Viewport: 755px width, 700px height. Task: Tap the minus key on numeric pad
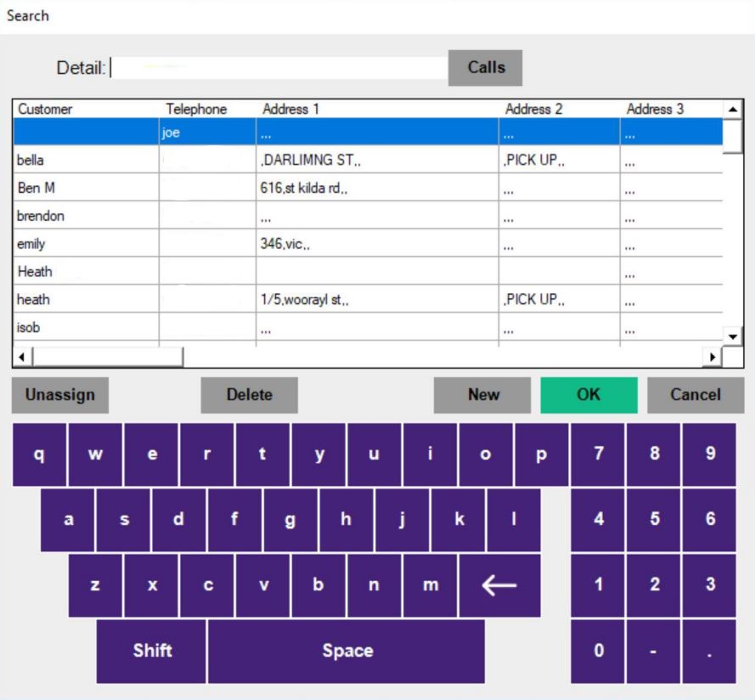[x=654, y=651]
